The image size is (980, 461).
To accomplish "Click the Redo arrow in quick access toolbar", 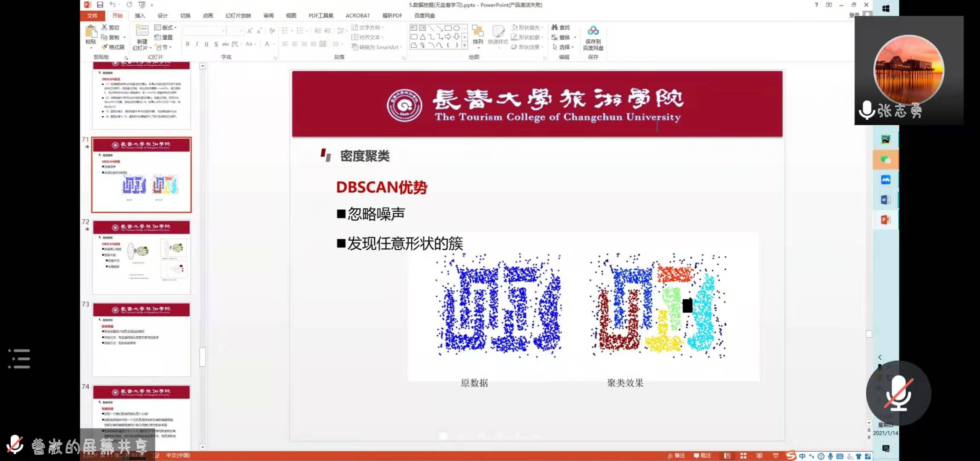I will [x=129, y=5].
